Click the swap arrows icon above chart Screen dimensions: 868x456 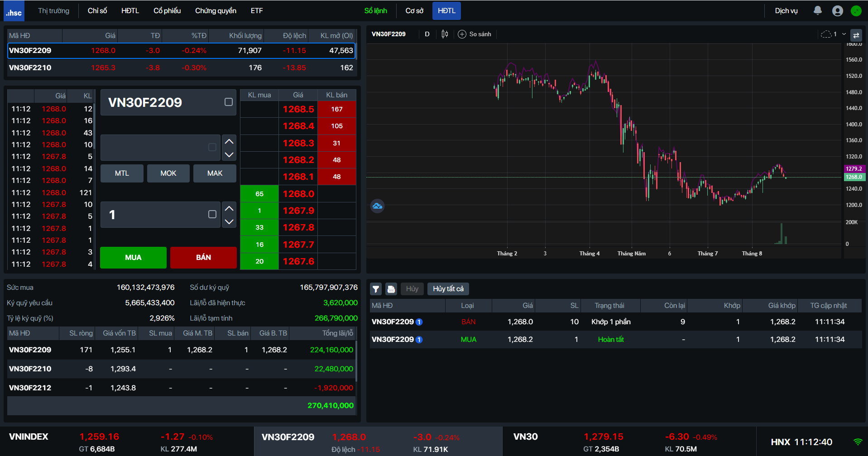tap(856, 35)
